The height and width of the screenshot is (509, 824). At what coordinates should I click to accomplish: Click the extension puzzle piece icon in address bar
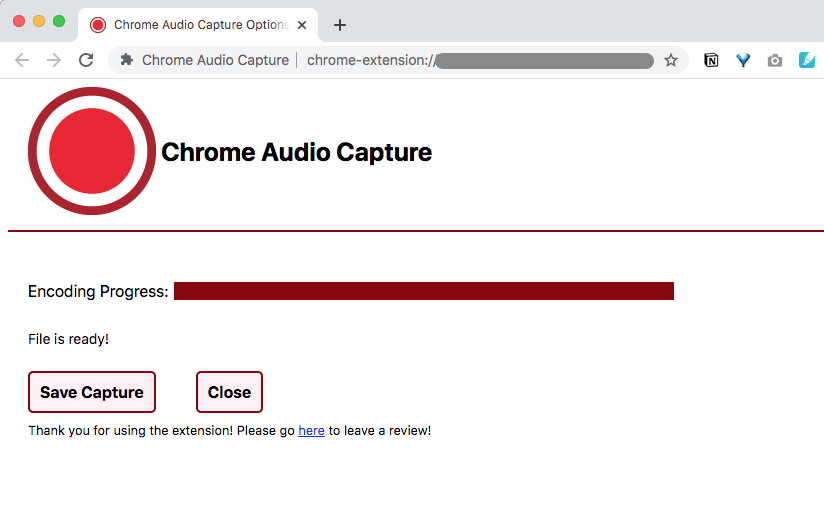coord(127,60)
